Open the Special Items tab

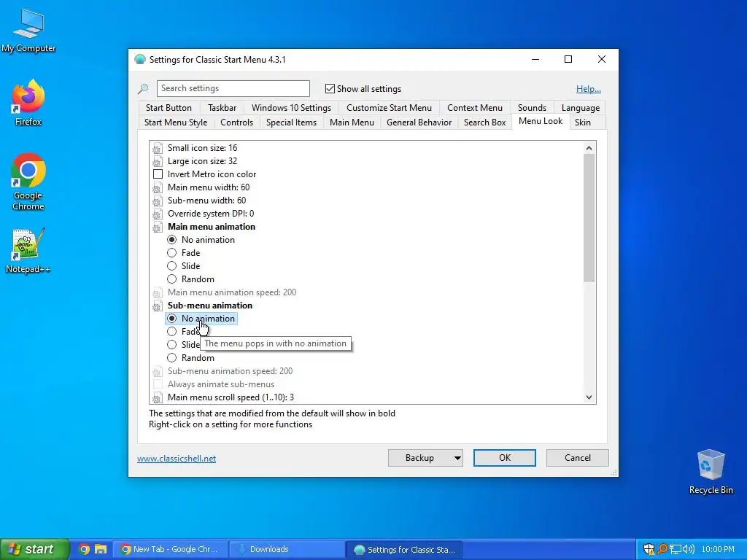pyautogui.click(x=291, y=122)
